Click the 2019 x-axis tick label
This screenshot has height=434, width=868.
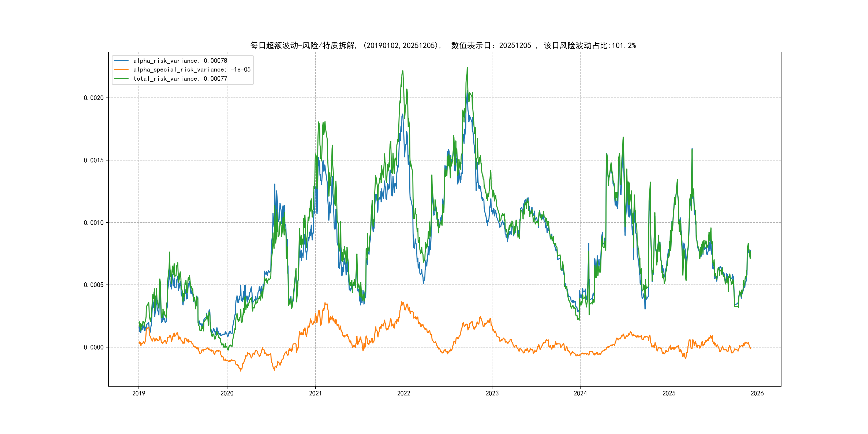click(139, 393)
